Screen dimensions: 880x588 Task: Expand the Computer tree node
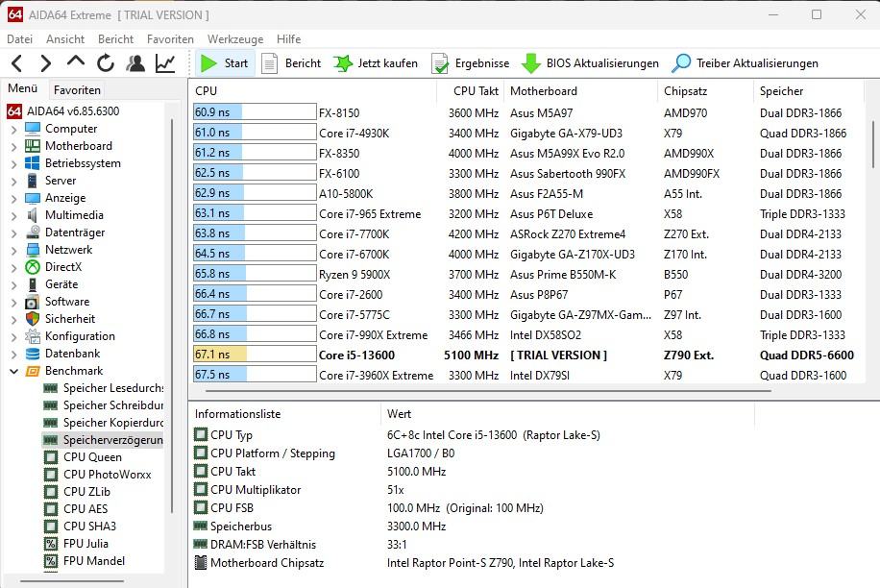tap(14, 130)
